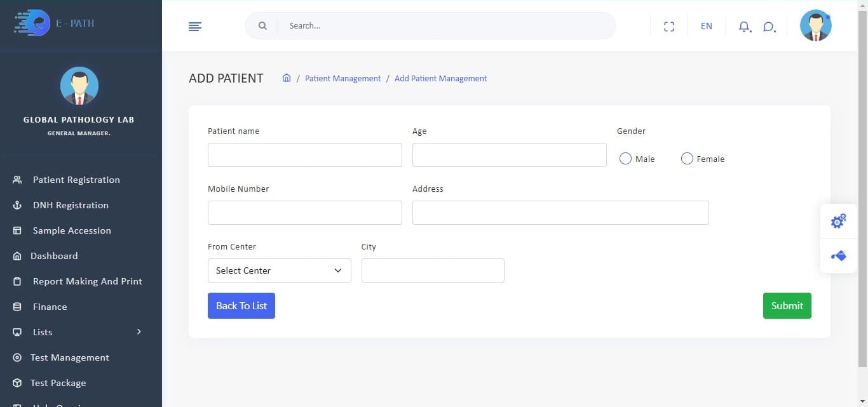Open the Select Center dropdown
Image resolution: width=868 pixels, height=407 pixels.
coord(279,270)
